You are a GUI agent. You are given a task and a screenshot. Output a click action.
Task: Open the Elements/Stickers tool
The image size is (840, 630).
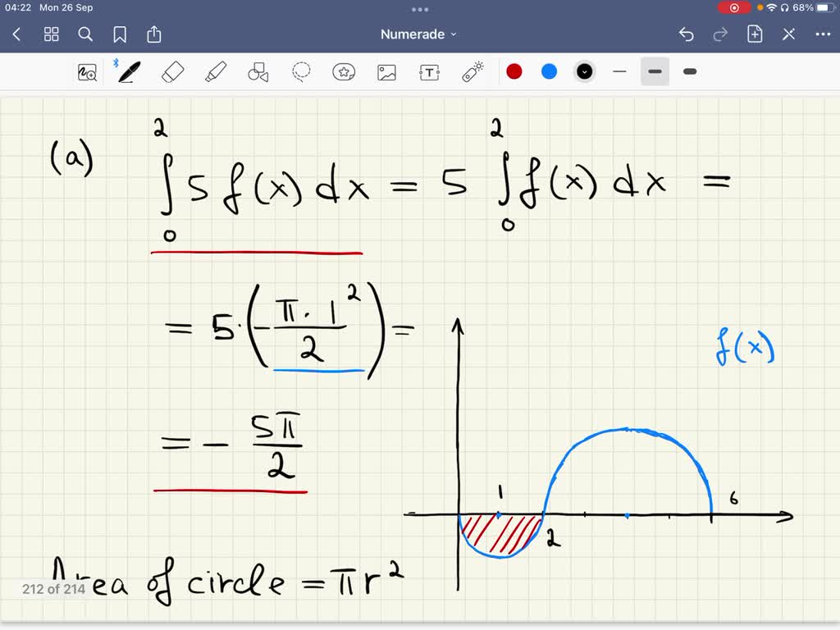(344, 71)
